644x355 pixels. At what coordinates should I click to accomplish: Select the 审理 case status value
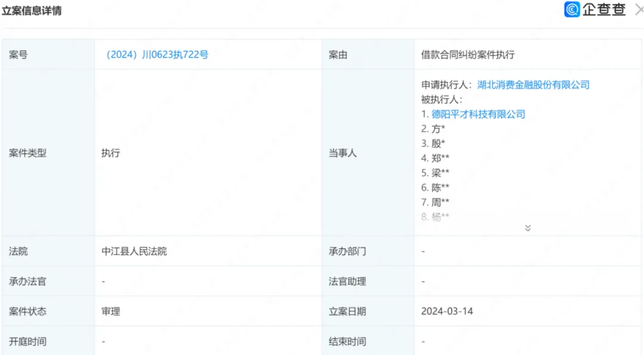point(110,311)
